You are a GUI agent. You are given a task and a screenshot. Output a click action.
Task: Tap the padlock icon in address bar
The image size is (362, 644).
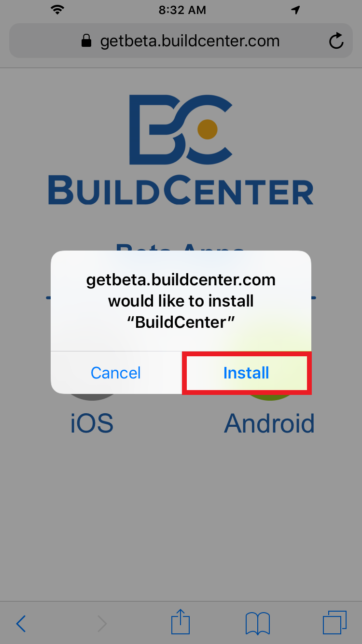[86, 41]
